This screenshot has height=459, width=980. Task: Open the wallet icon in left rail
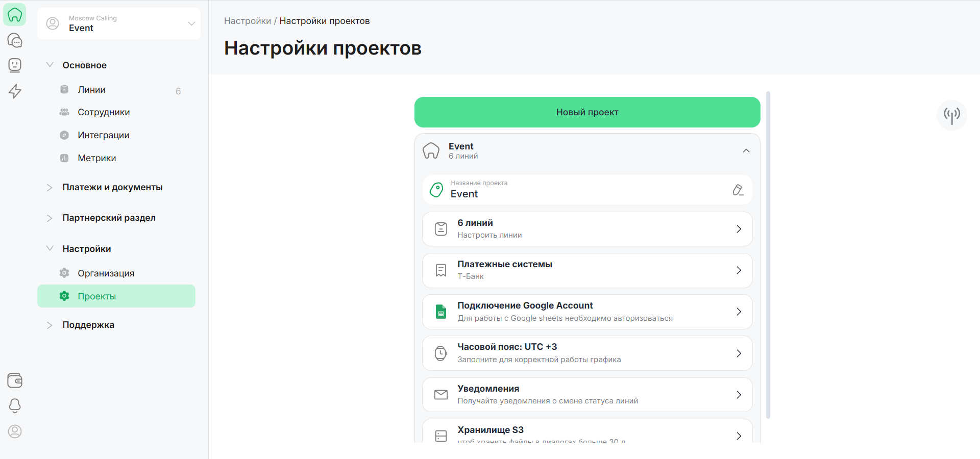pyautogui.click(x=15, y=380)
